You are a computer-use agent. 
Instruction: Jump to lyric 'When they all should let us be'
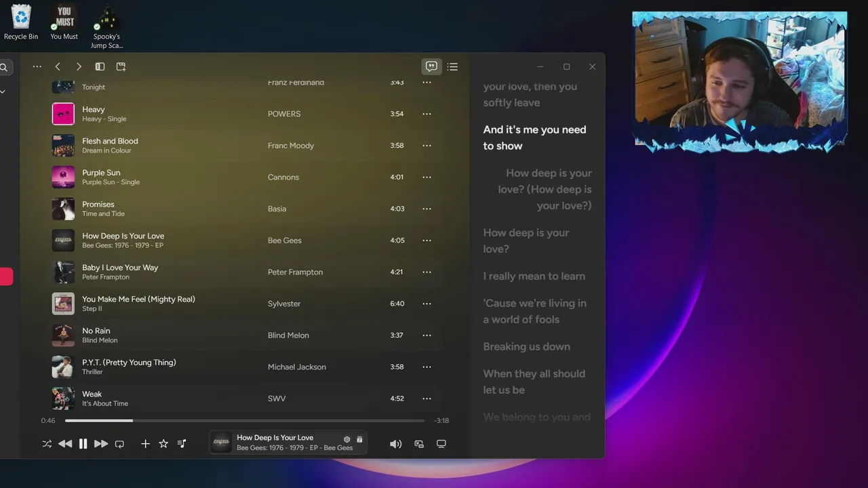click(534, 382)
